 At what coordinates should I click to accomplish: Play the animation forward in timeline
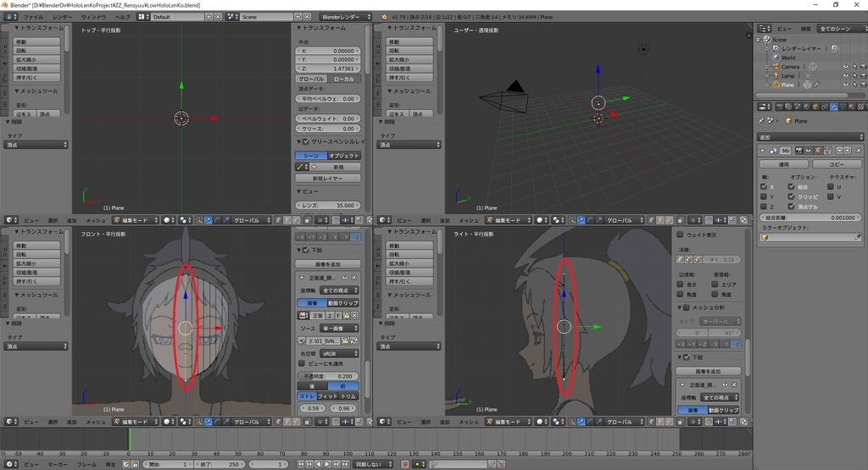tap(327, 464)
